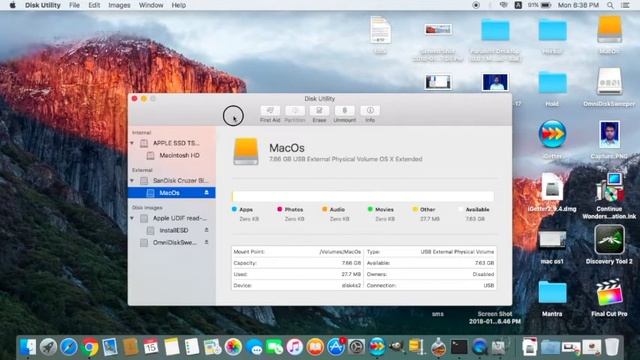Select OmniDiskSwe... in the sidebar
The width and height of the screenshot is (640, 360).
pyautogui.click(x=172, y=242)
